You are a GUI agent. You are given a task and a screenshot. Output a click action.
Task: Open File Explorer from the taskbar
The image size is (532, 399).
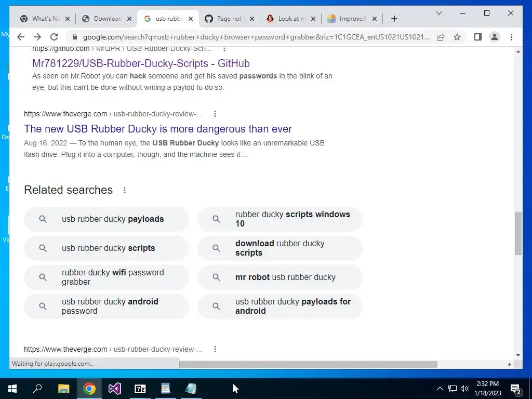click(63, 389)
